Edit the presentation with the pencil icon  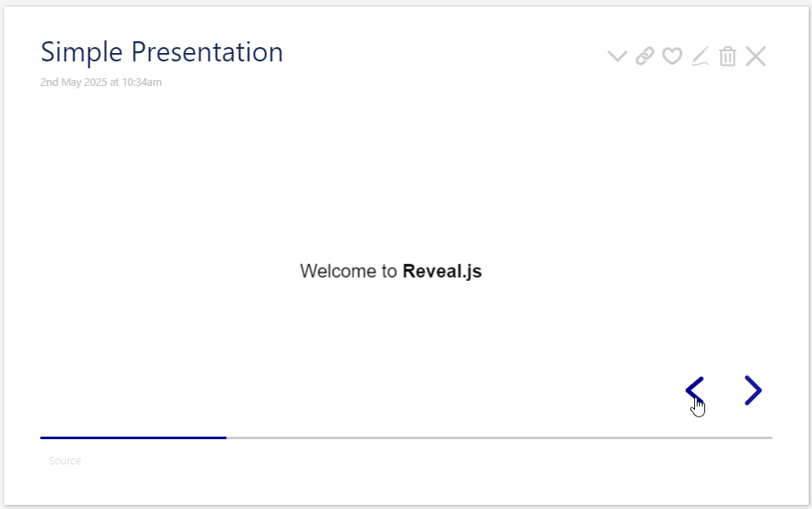tap(700, 56)
